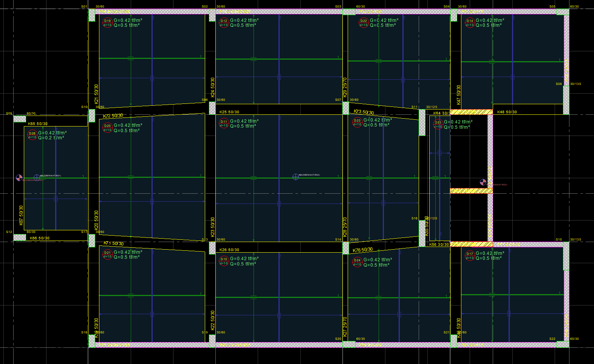Click beam label K22 50/30
The width and height of the screenshot is (594, 364).
(x=213, y=321)
